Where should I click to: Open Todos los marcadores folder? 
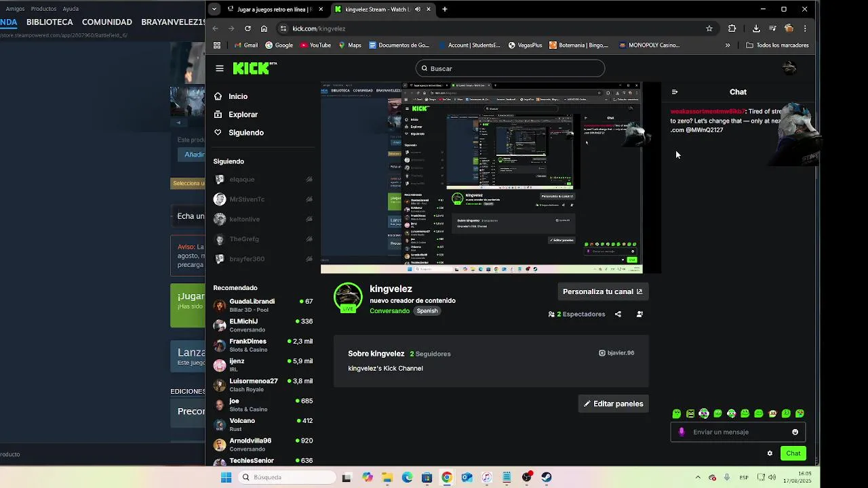click(x=777, y=45)
